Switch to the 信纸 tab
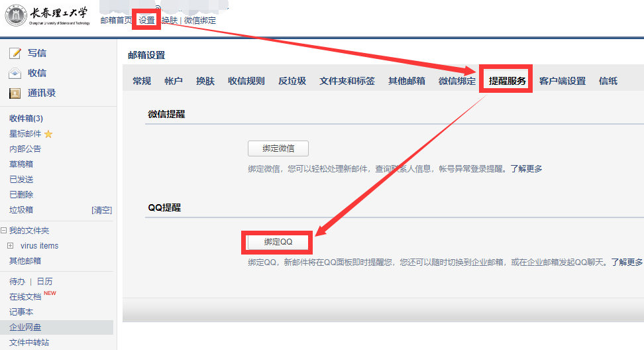644x350 pixels. [x=608, y=81]
